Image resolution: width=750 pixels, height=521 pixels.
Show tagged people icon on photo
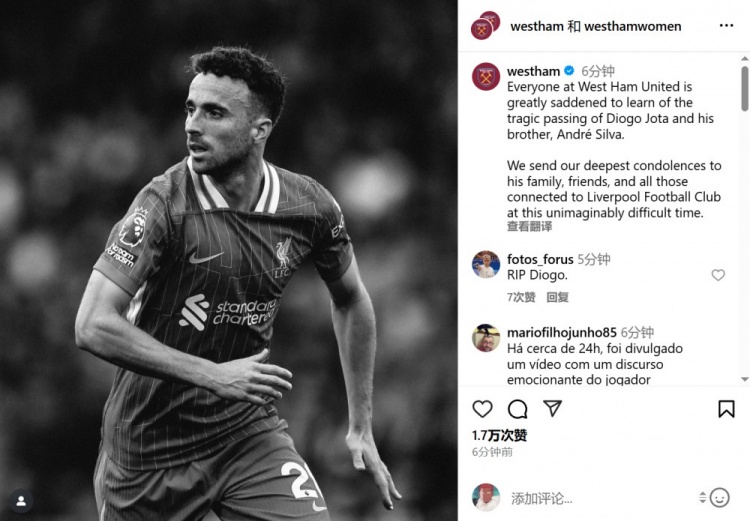point(21,501)
